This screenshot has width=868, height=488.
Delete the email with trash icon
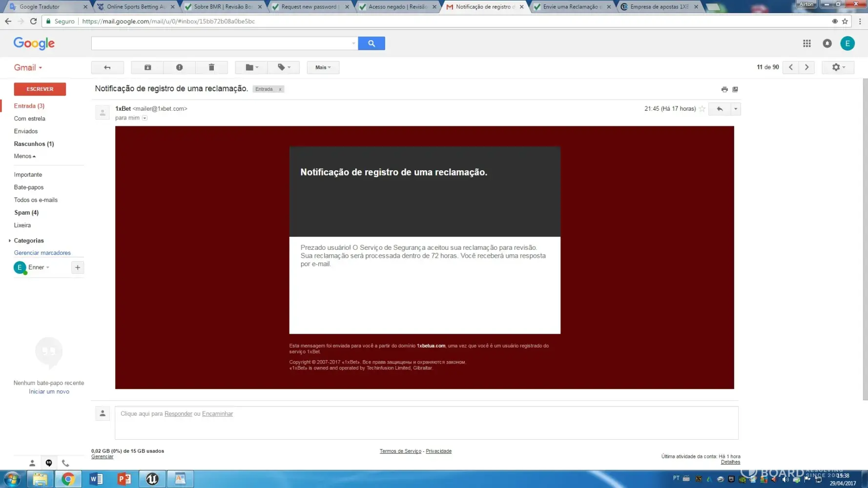[x=211, y=67]
